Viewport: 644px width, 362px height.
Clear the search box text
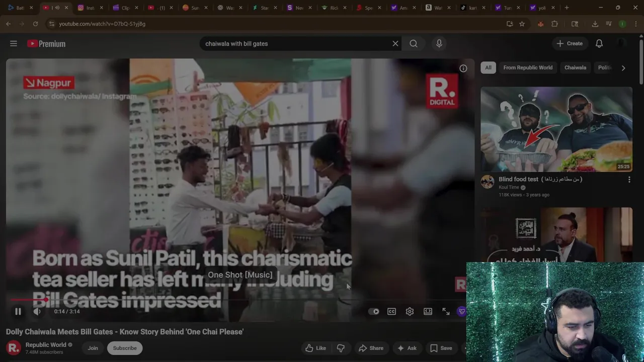(395, 44)
